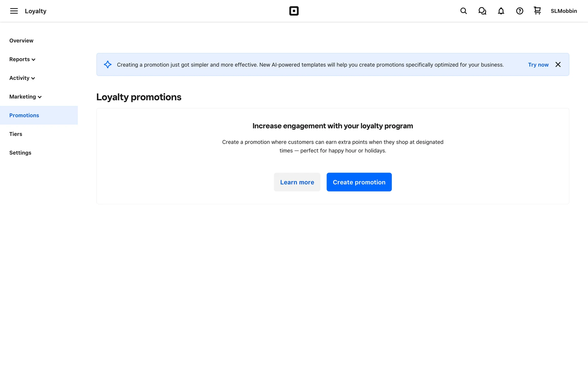This screenshot has width=588, height=368.
Task: Open the Tiers sidebar item
Action: point(16,134)
